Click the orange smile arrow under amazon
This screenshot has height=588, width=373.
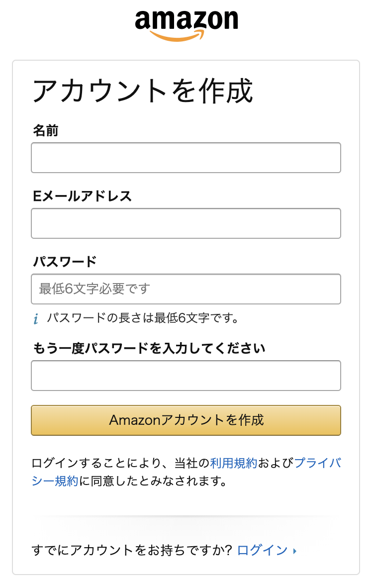tap(177, 35)
